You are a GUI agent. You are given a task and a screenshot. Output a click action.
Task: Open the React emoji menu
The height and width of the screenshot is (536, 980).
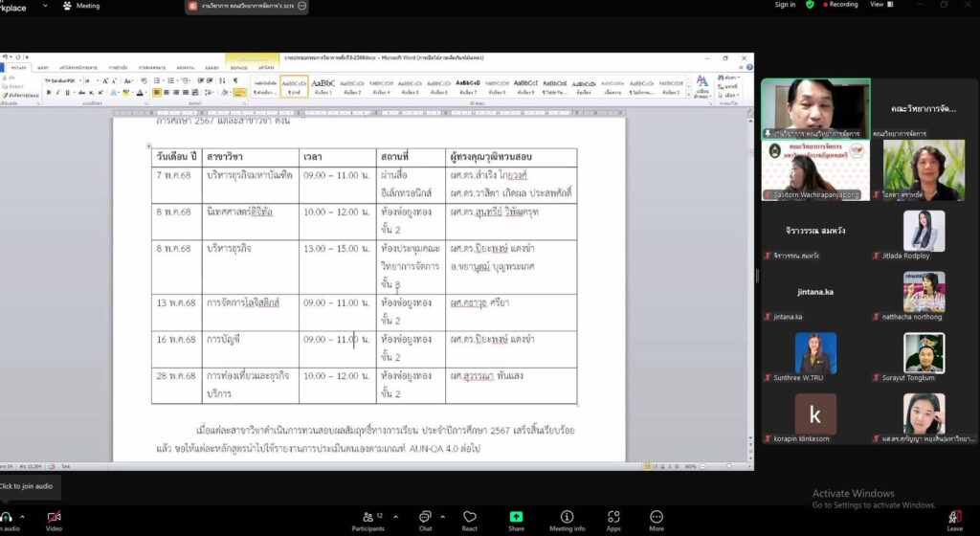point(469,518)
